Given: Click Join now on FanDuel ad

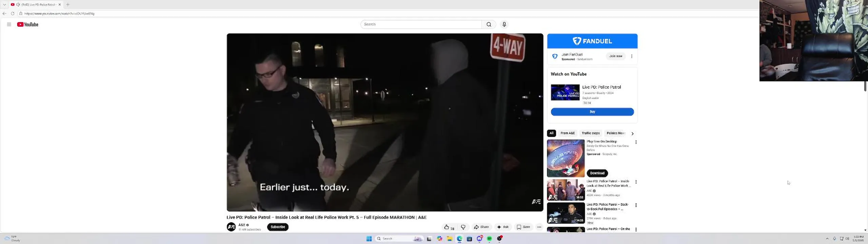Looking at the screenshot, I should pos(616,56).
